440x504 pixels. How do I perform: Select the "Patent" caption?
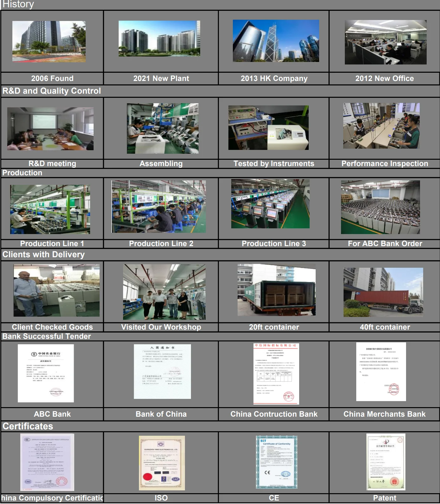pyautogui.click(x=385, y=498)
